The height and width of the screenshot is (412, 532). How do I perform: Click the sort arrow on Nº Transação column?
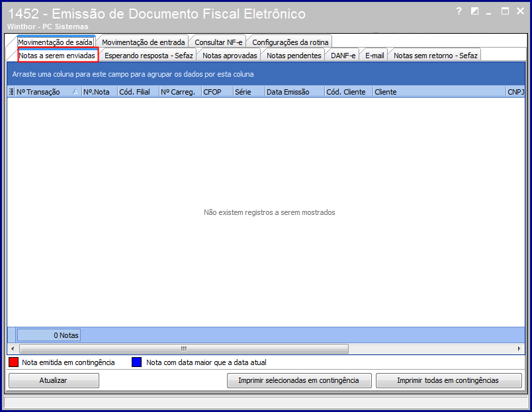coord(75,91)
